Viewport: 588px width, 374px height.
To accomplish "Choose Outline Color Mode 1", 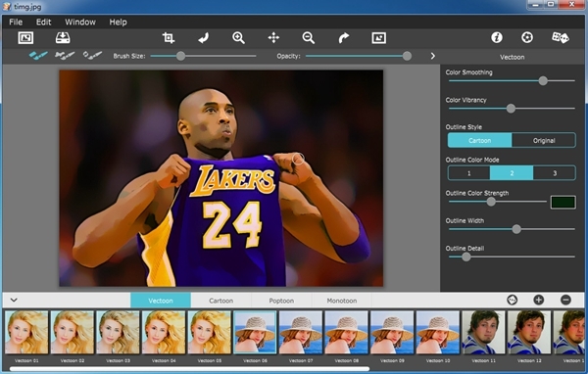I will [x=468, y=173].
